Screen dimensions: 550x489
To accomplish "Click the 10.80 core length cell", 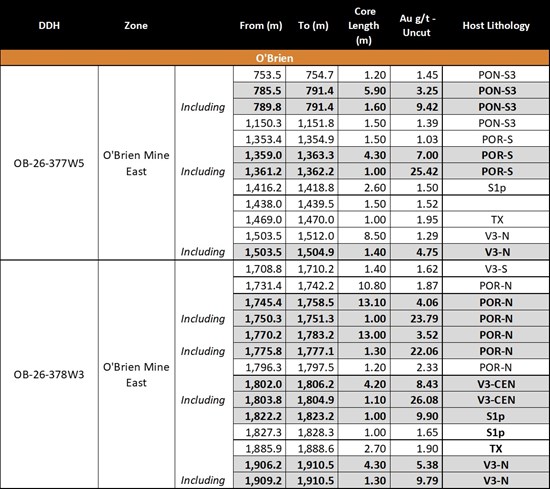I will [364, 286].
